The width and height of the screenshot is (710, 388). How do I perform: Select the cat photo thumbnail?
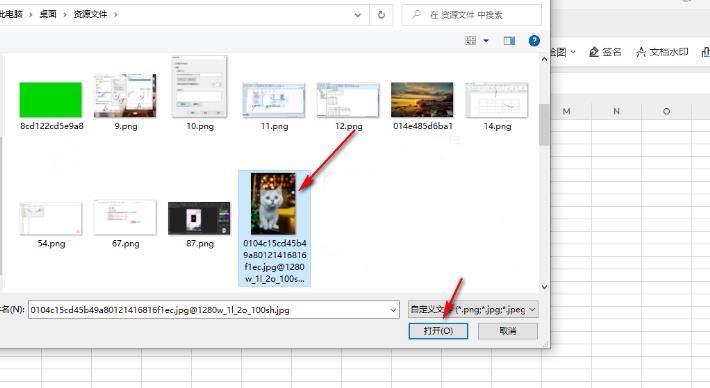point(273,203)
